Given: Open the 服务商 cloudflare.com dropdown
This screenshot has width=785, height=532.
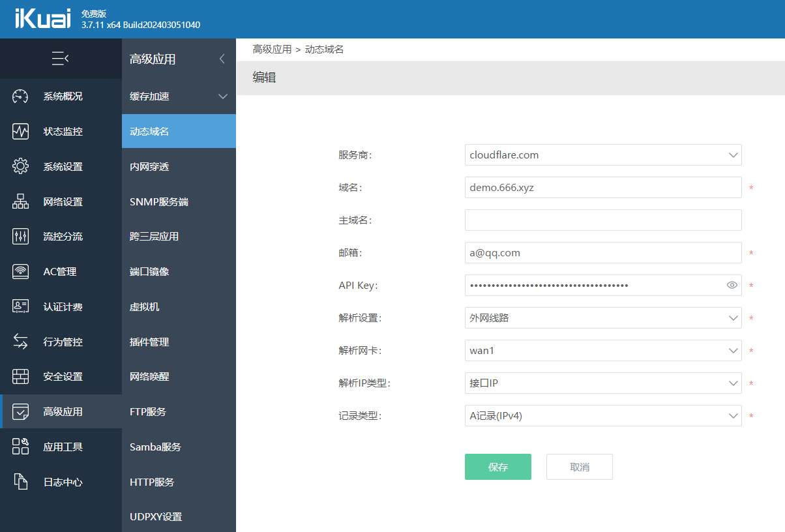Looking at the screenshot, I should [603, 155].
